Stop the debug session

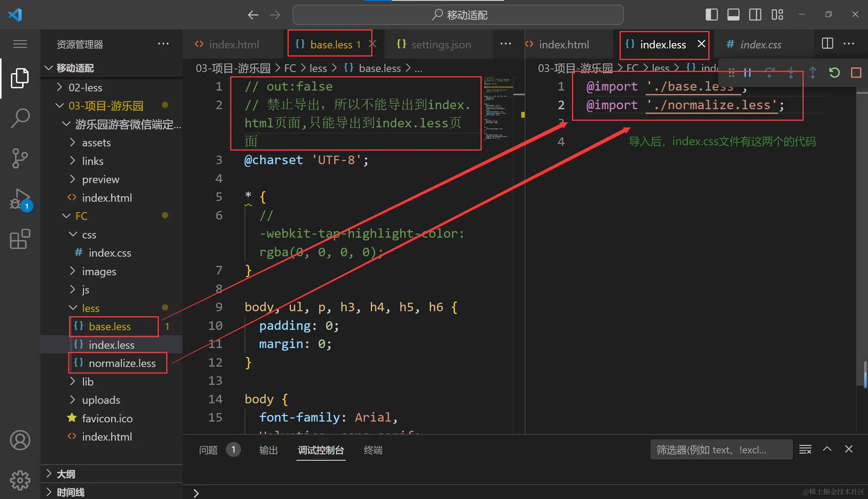(856, 72)
